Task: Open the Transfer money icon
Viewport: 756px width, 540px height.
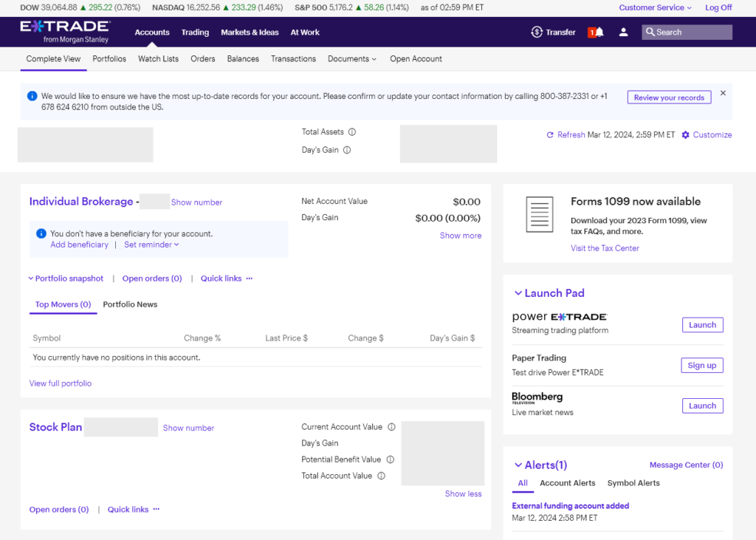Action: (x=537, y=32)
